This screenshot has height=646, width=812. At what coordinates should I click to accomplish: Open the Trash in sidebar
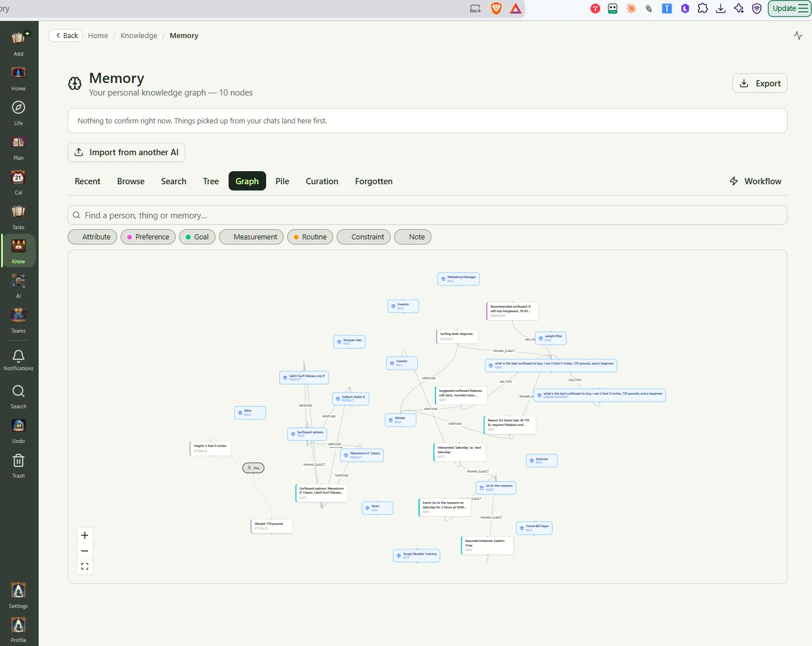pyautogui.click(x=19, y=466)
